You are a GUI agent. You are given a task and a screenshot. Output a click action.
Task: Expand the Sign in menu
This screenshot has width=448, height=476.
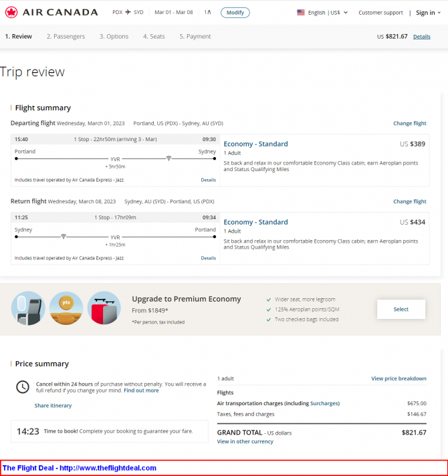(x=428, y=13)
